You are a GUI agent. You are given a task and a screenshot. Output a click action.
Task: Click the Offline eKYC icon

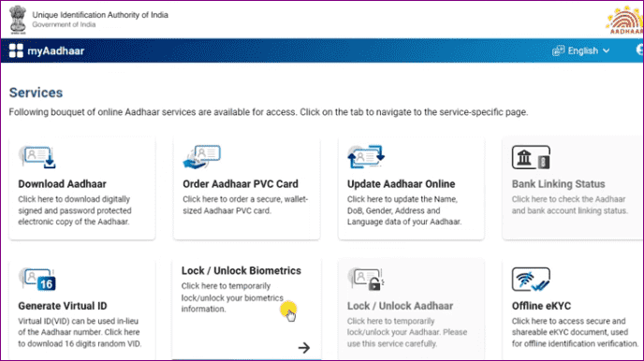tap(531, 280)
